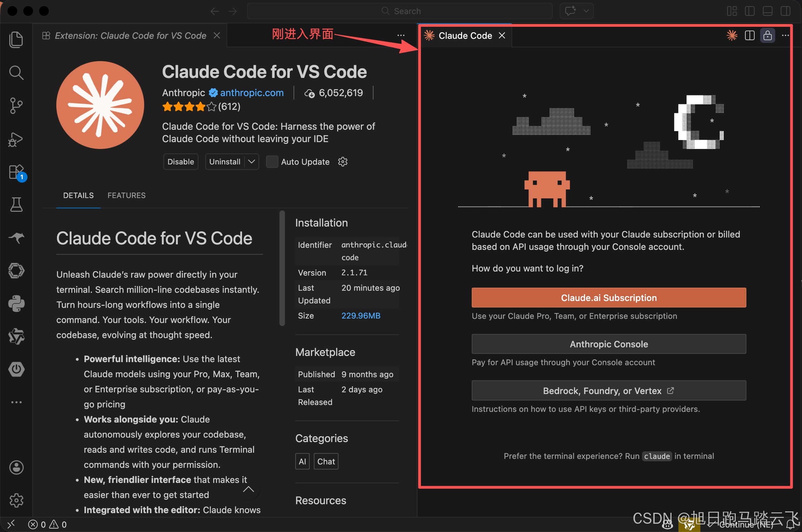This screenshot has width=802, height=532.
Task: Select the Extension: Claude Code for VS Code tab
Action: [130, 36]
